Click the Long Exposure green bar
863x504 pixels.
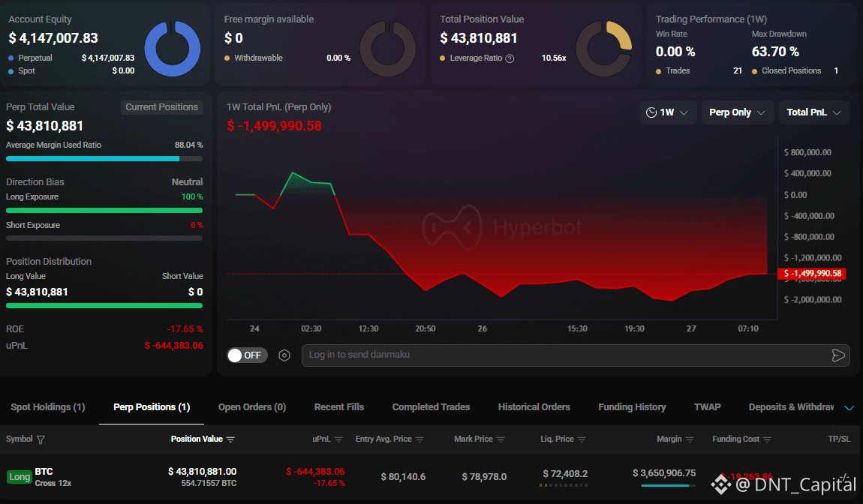(x=104, y=210)
